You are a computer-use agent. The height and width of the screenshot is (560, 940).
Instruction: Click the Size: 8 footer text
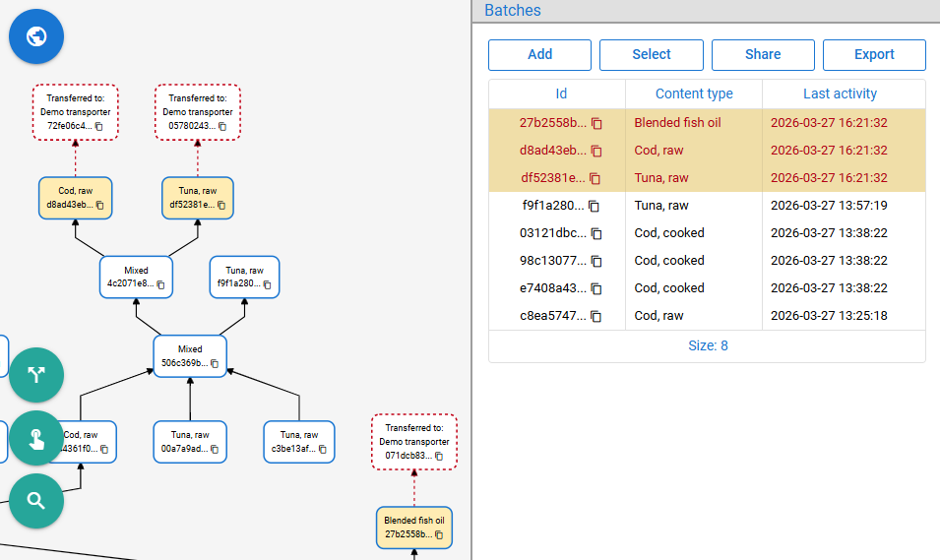point(708,346)
